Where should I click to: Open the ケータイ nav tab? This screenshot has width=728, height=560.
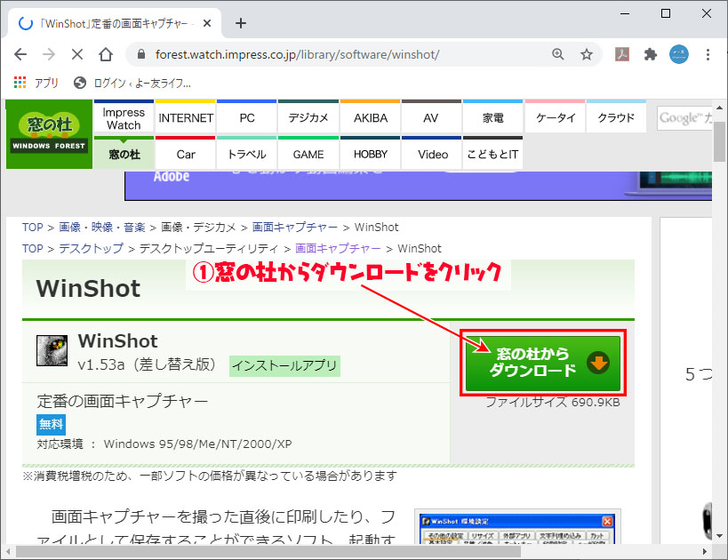pos(555,116)
